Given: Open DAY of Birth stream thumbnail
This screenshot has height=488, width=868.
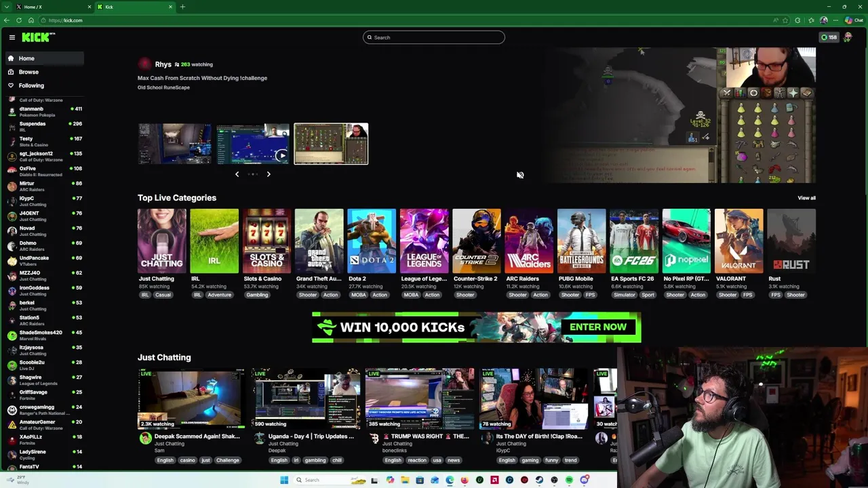Looking at the screenshot, I should (x=534, y=399).
